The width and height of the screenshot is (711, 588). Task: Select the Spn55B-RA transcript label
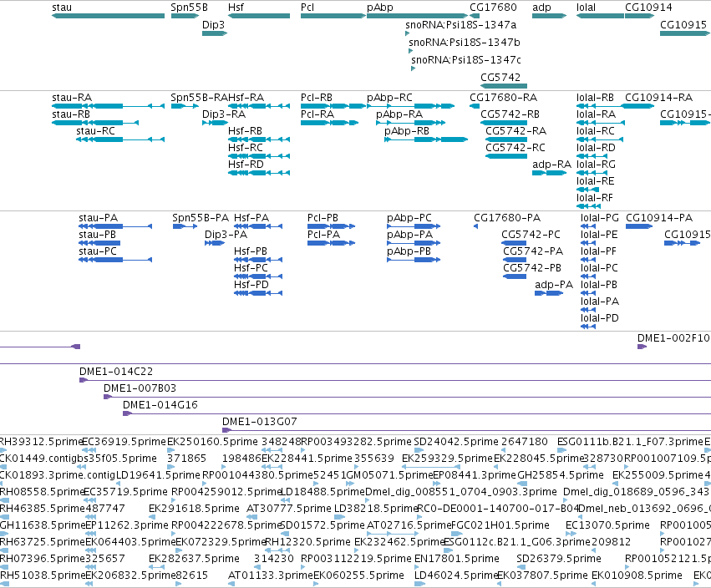tap(199, 98)
